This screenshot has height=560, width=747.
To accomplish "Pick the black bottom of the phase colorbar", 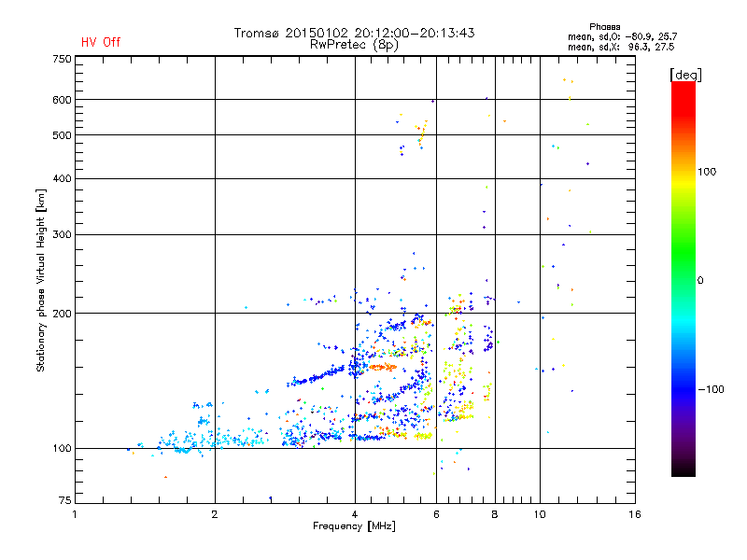I will pyautogui.click(x=684, y=469).
